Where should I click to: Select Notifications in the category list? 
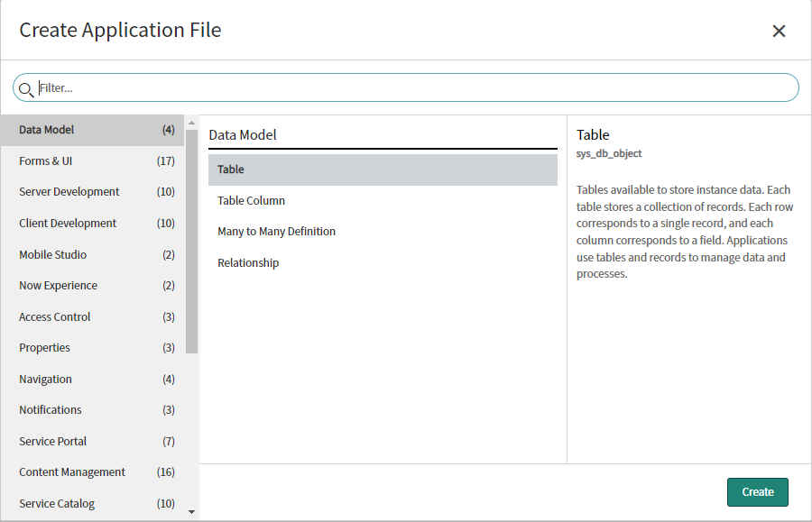[92, 410]
